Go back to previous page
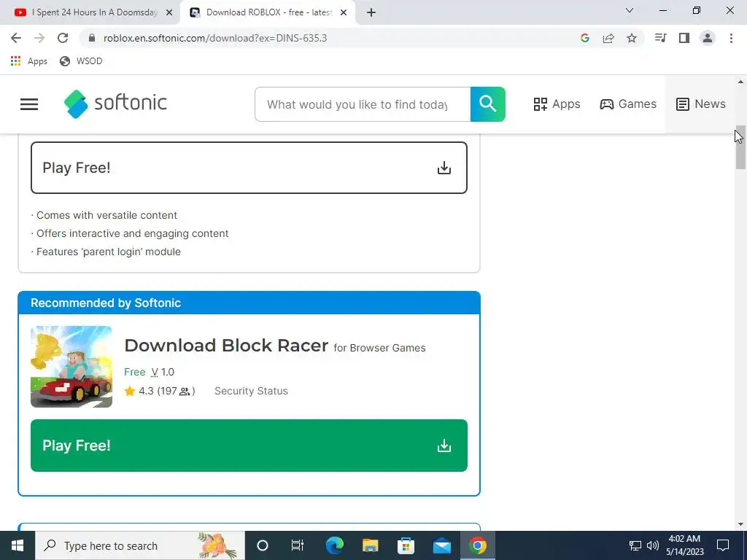Screen dimensions: 747x560 point(16,38)
